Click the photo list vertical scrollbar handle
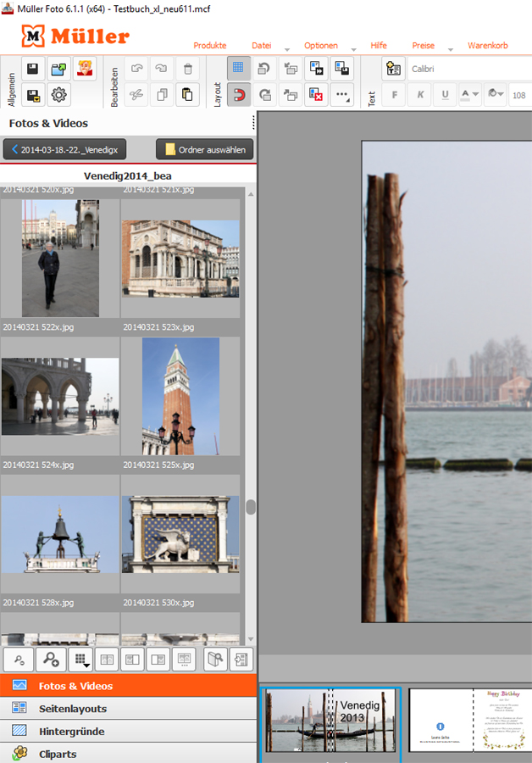Screen dimensions: 532x763 pos(251,507)
